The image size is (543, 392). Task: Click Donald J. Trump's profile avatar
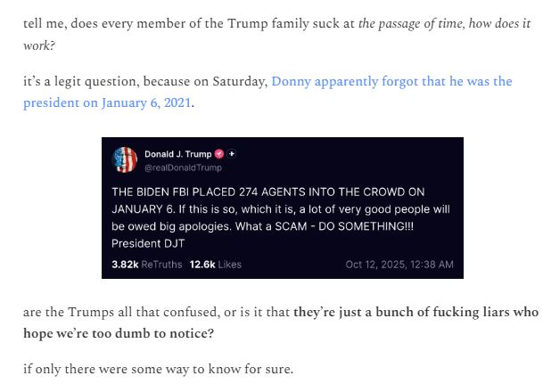[x=125, y=159]
